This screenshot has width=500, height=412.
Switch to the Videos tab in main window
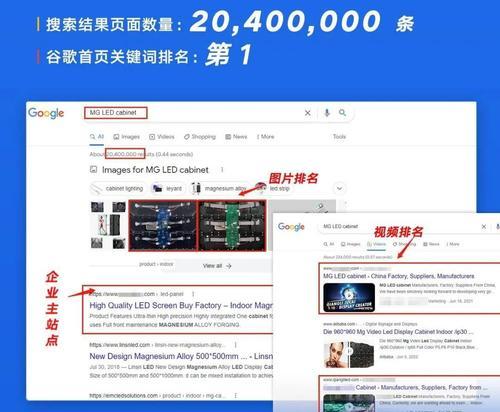coord(162,137)
